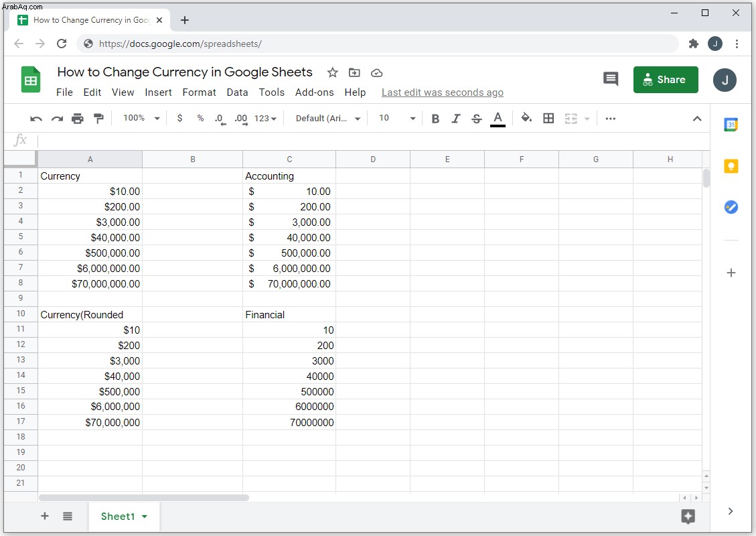Open the Format menu
756x536 pixels.
pyautogui.click(x=199, y=92)
